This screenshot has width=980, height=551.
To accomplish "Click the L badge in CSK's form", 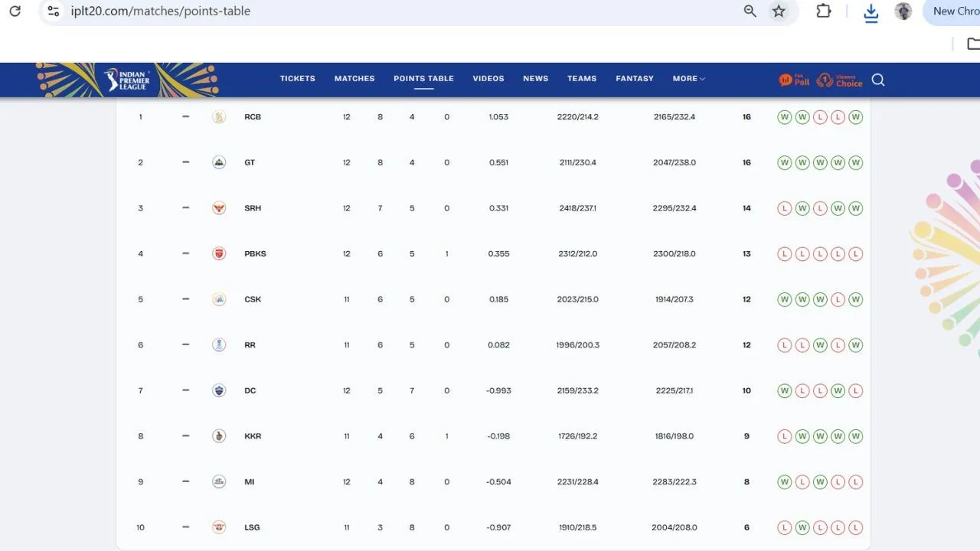I will pyautogui.click(x=838, y=299).
